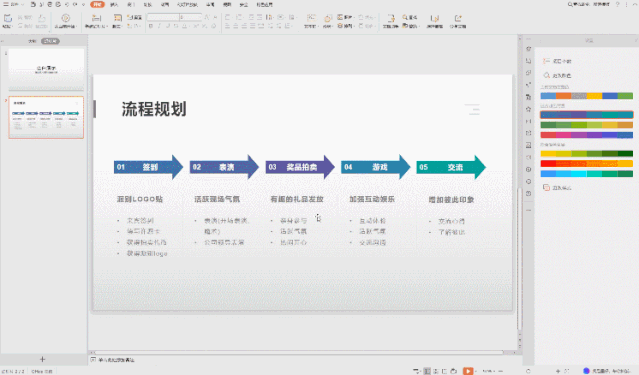
Task: Switch to the Slides tab in left pane
Action: click(50, 41)
